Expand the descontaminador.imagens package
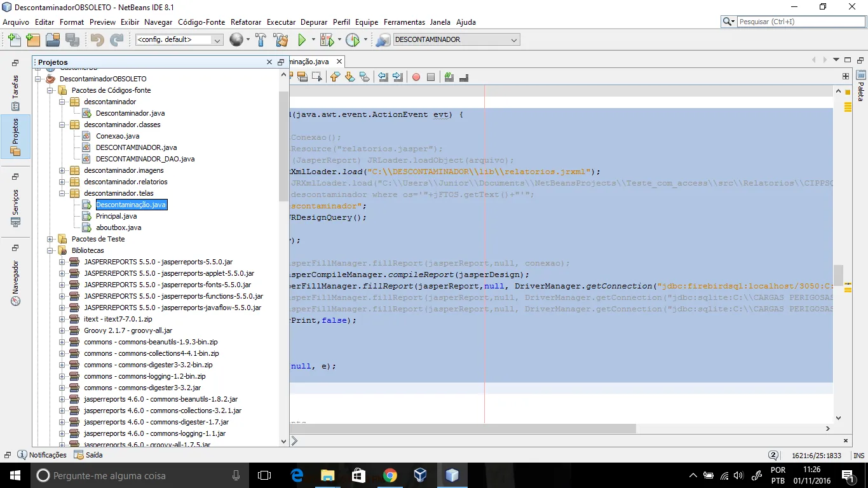This screenshot has width=868, height=488. (62, 170)
